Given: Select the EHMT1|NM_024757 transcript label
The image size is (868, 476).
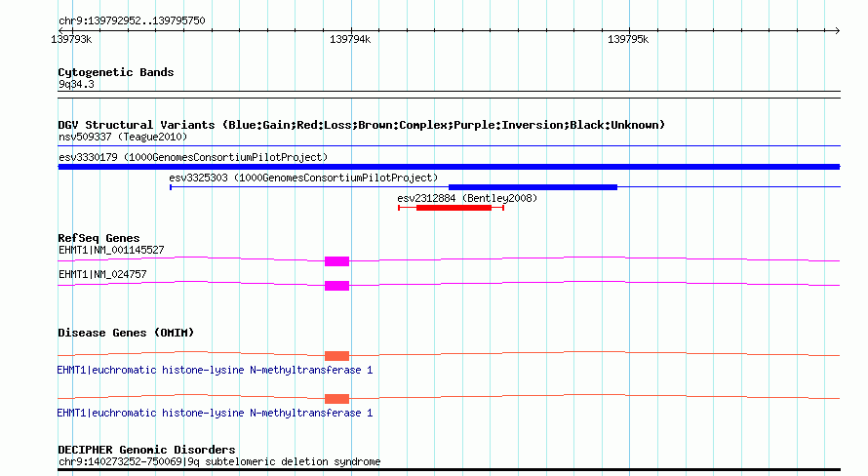Looking at the screenshot, I should coord(102,274).
